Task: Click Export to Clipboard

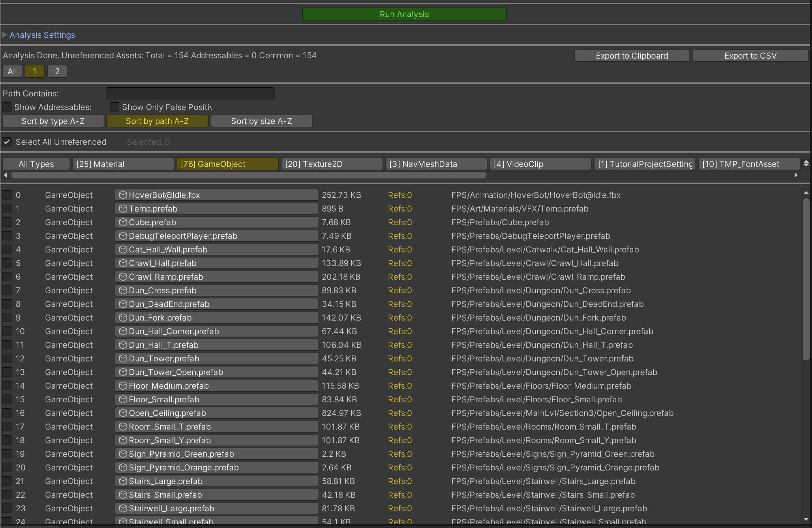Action: pyautogui.click(x=632, y=56)
